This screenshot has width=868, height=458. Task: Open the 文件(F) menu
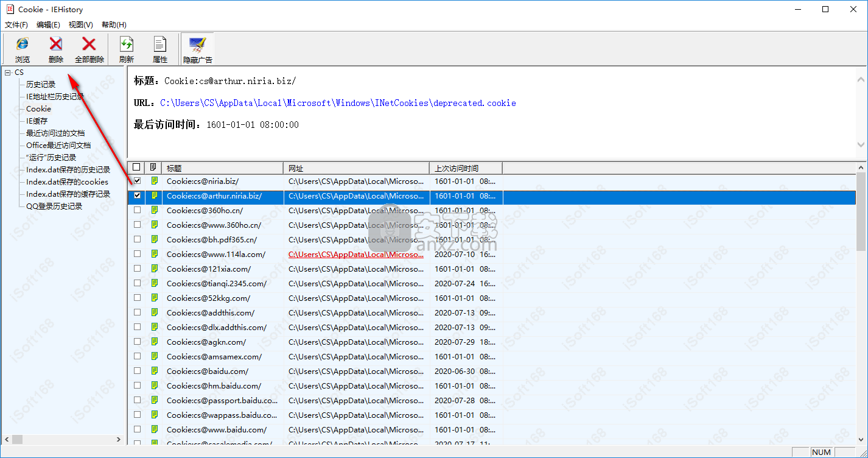pyautogui.click(x=16, y=25)
